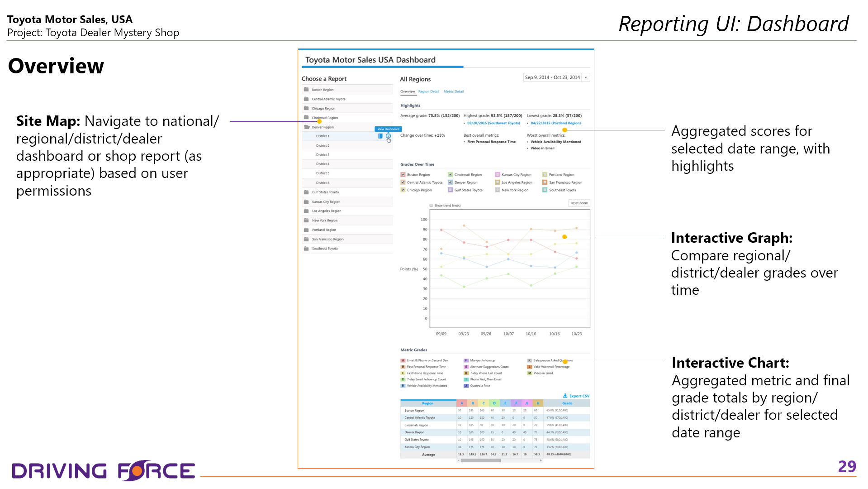868x489 pixels.
Task: Click the Los Angeles Region graph color swatch
Action: (497, 182)
